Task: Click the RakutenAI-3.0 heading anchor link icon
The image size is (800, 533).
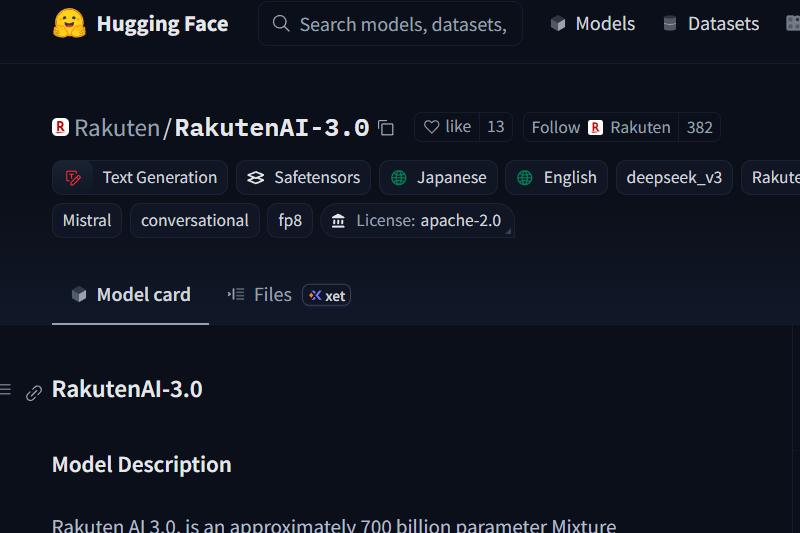Action: pos(34,392)
